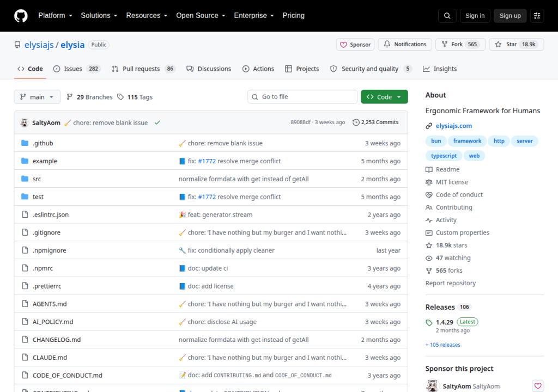
Task: Open the example folder icon
Action: pos(25,161)
